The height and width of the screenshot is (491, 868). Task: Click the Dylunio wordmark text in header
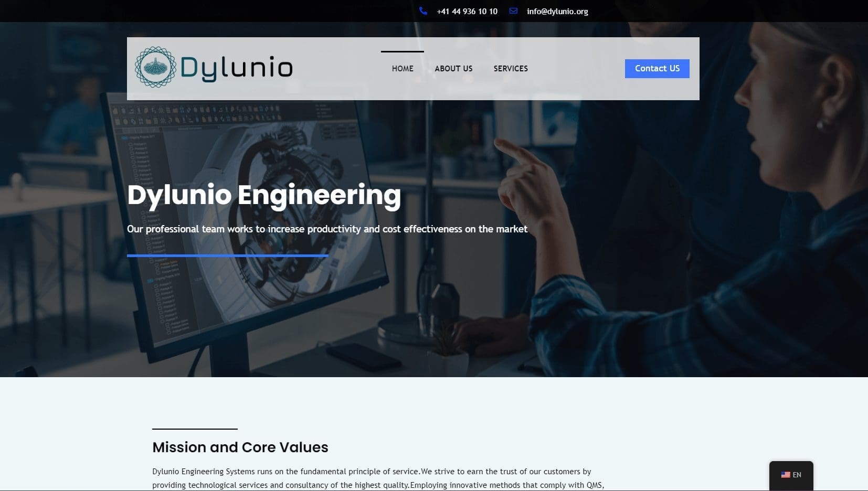coord(236,68)
